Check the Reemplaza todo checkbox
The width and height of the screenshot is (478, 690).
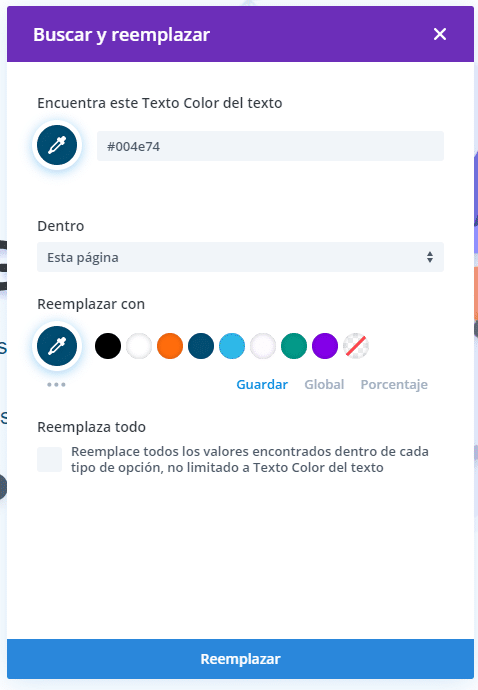(x=49, y=459)
